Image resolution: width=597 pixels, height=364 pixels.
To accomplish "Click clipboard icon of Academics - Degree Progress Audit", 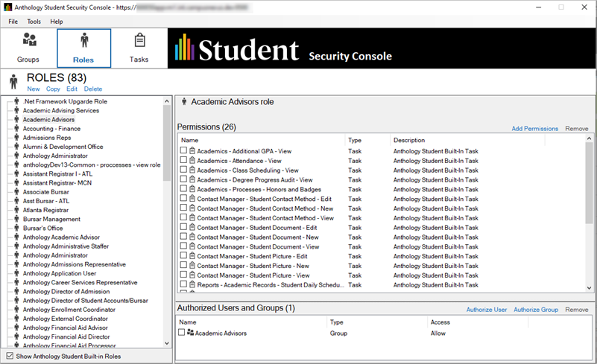I will (192, 179).
